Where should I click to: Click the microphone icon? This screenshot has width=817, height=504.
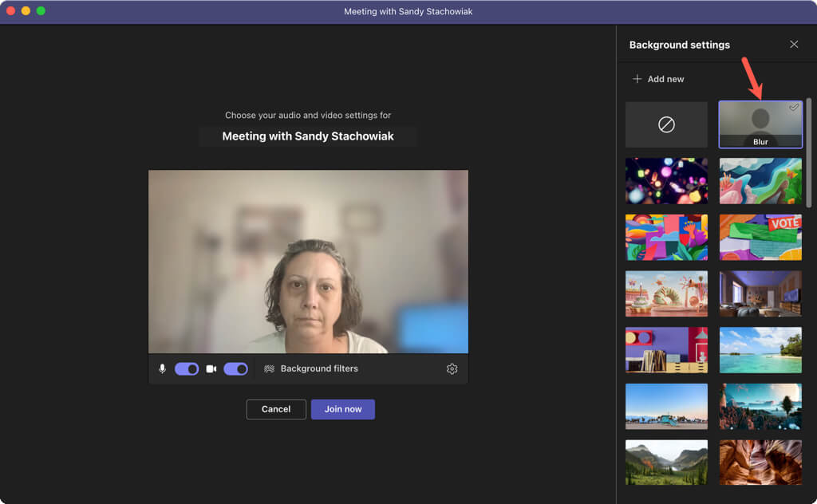162,369
